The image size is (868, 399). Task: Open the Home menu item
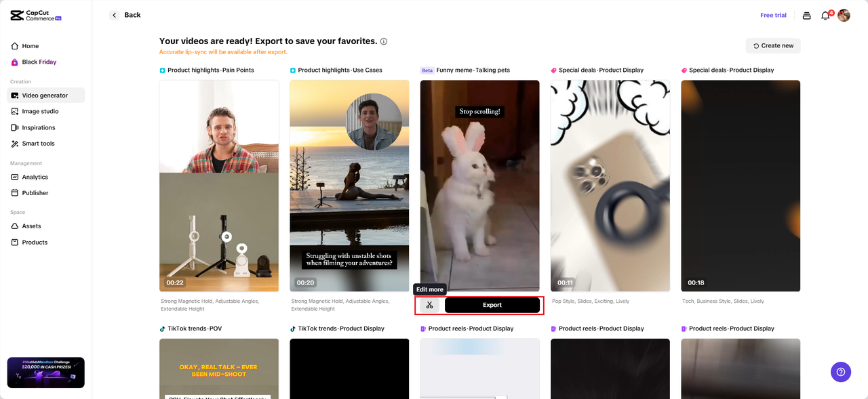tap(46, 46)
